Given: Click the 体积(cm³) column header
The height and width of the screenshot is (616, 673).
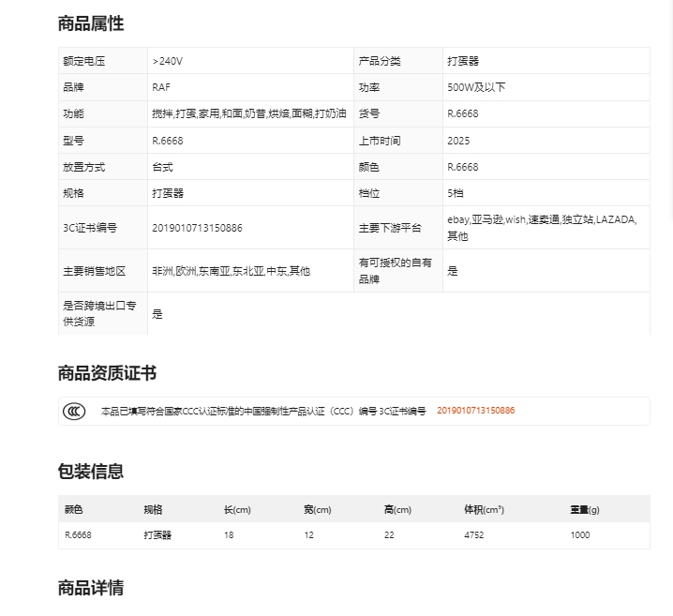Looking at the screenshot, I should [484, 510].
